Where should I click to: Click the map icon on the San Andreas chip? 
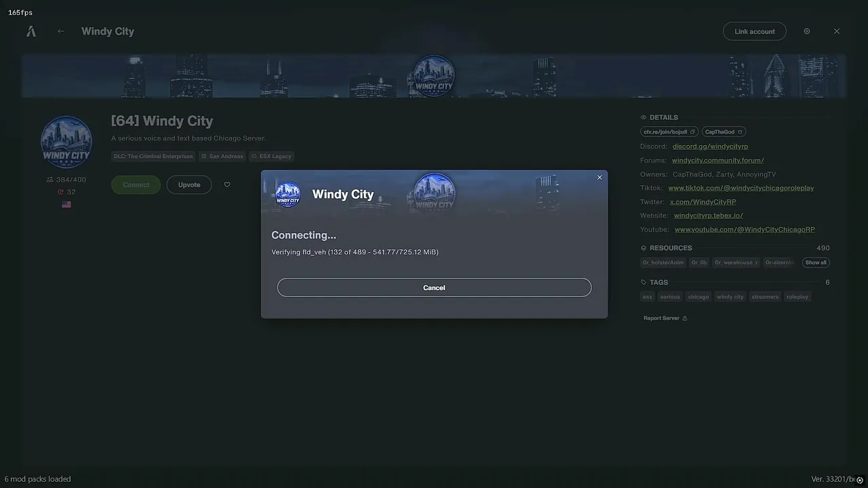point(203,157)
